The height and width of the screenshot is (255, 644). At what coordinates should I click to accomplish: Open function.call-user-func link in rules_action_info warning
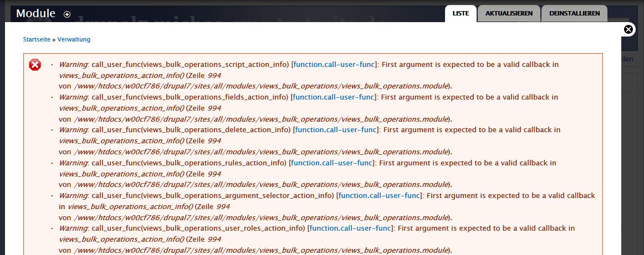[x=331, y=163]
